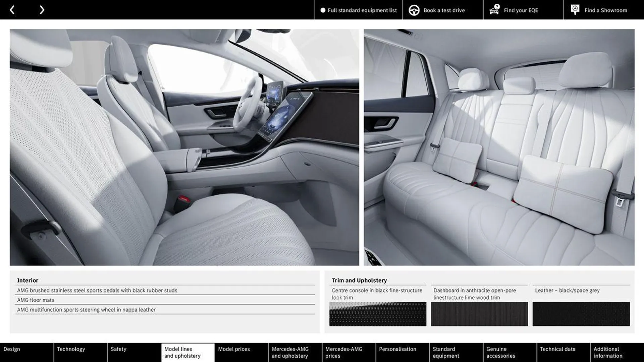Click the left navigation arrow icon

point(12,9)
